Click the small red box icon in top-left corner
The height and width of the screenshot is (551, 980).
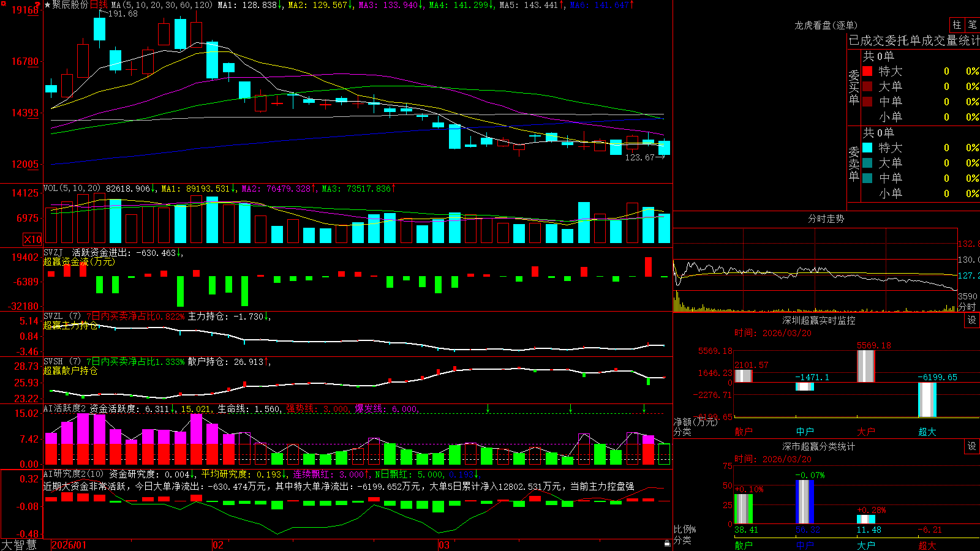(2, 3)
